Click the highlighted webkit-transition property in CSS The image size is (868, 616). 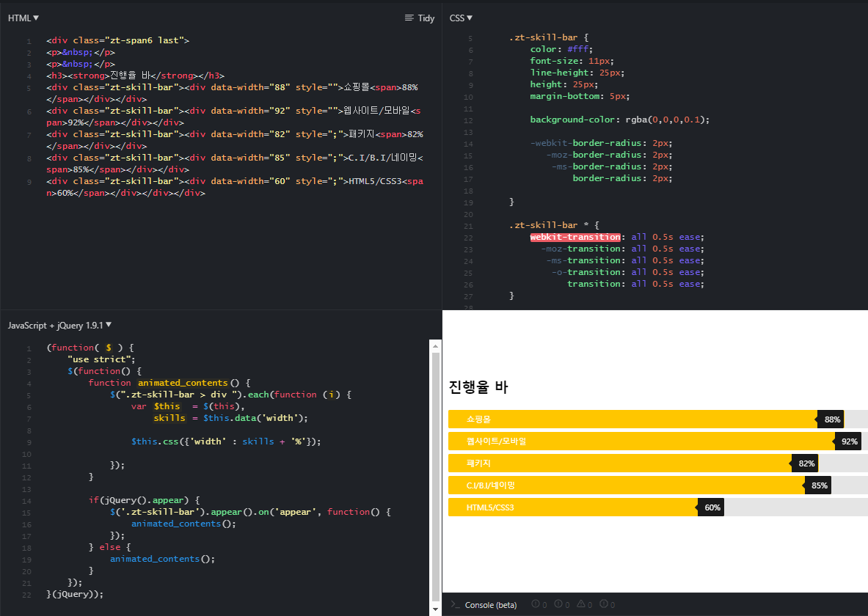[x=575, y=237]
